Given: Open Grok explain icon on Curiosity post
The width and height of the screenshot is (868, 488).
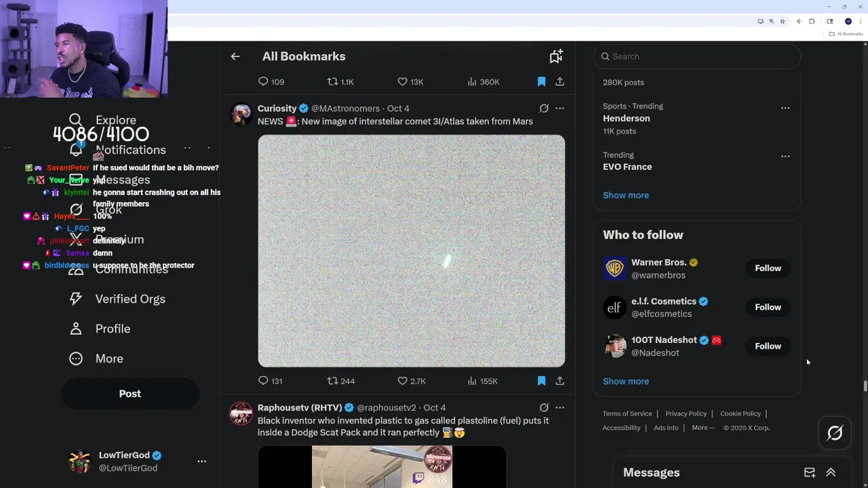Looking at the screenshot, I should click(544, 108).
